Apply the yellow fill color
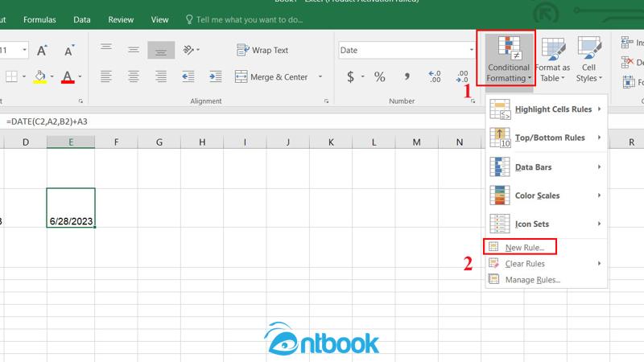This screenshot has width=644, height=362. (x=39, y=76)
